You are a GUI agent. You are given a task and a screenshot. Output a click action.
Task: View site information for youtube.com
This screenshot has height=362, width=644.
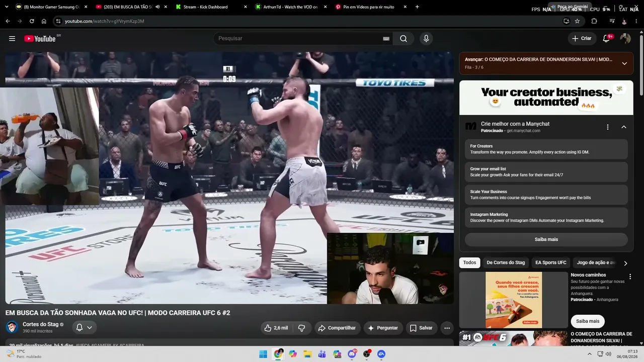pyautogui.click(x=58, y=21)
